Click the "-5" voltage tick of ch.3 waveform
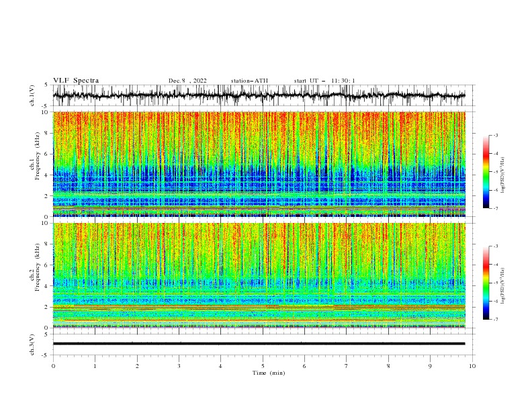This screenshot has height=411, width=532. [x=46, y=355]
